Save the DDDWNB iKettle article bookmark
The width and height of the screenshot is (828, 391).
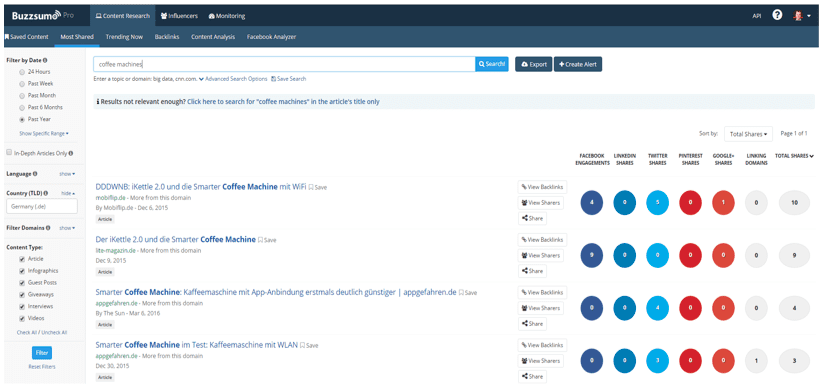coord(317,187)
